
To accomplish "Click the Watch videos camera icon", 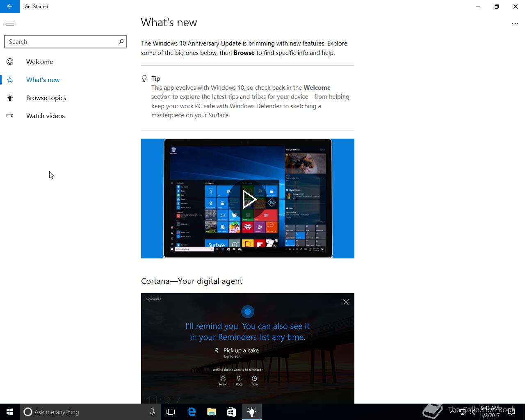I will pos(10,116).
